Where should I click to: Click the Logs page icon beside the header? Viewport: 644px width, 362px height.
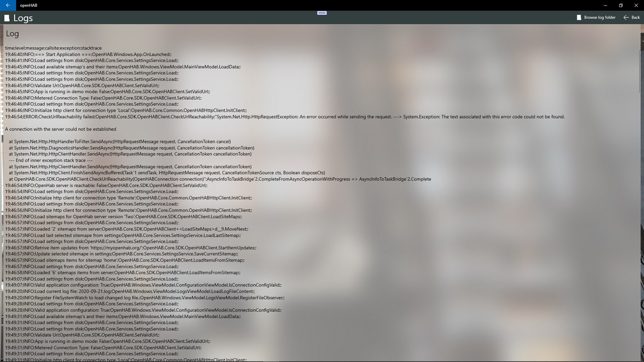(7, 17)
